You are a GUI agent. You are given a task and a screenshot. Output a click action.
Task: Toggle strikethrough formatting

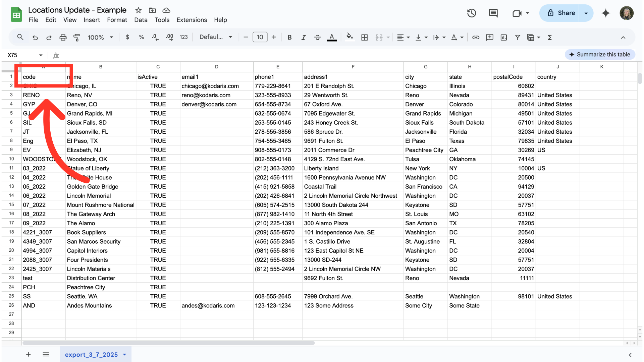click(317, 38)
